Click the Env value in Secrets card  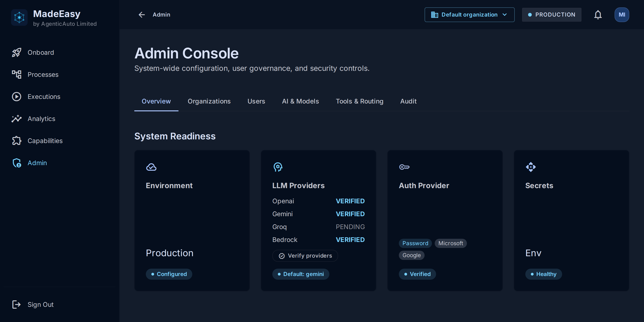(x=533, y=253)
